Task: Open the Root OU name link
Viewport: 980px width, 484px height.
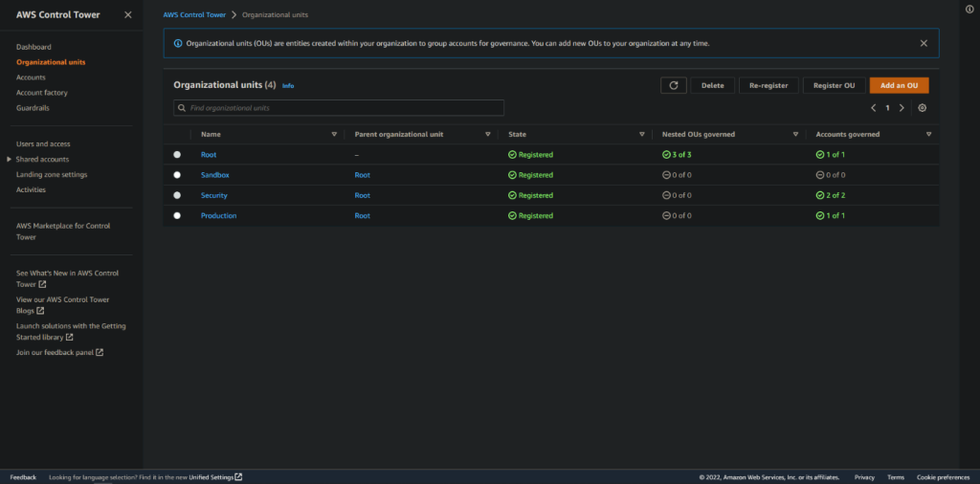Action: 209,155
